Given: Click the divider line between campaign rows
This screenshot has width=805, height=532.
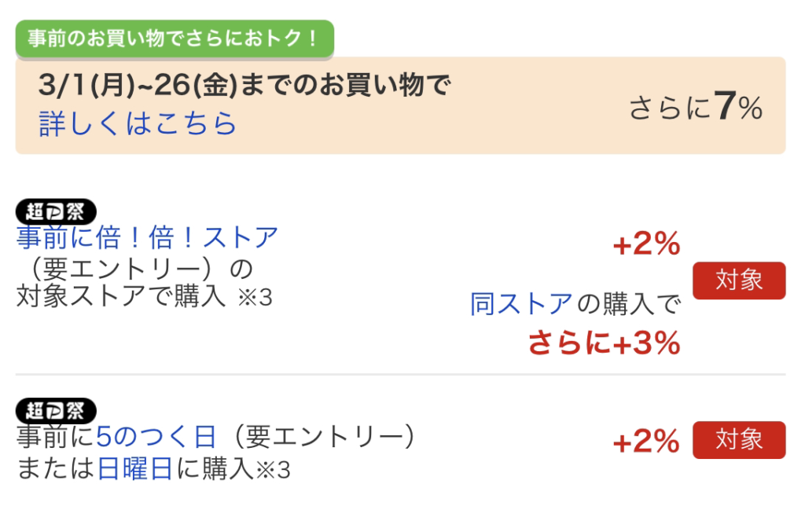Looking at the screenshot, I should pyautogui.click(x=400, y=375).
